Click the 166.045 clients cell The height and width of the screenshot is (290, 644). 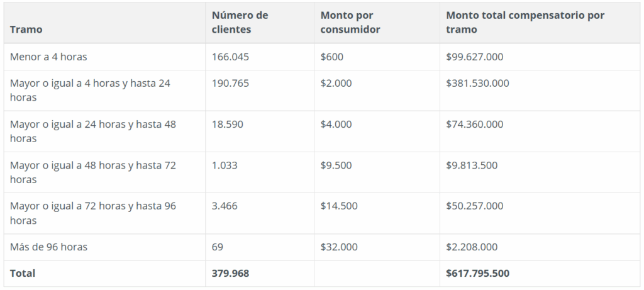(x=230, y=57)
